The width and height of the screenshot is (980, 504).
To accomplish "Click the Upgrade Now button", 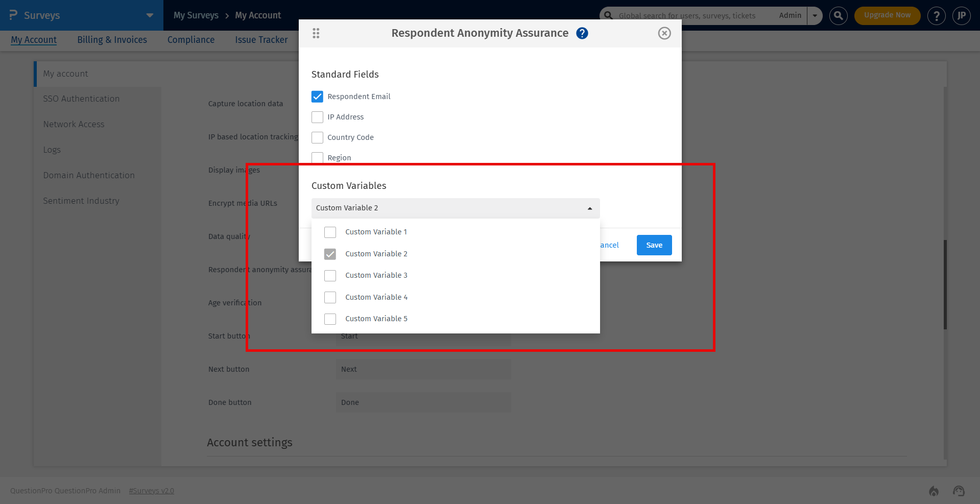I will click(x=887, y=16).
